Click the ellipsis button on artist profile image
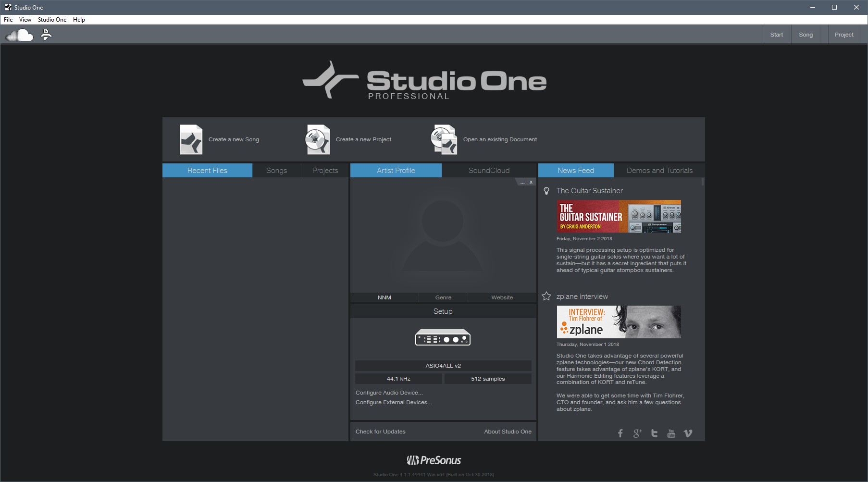The image size is (868, 482). tap(522, 182)
